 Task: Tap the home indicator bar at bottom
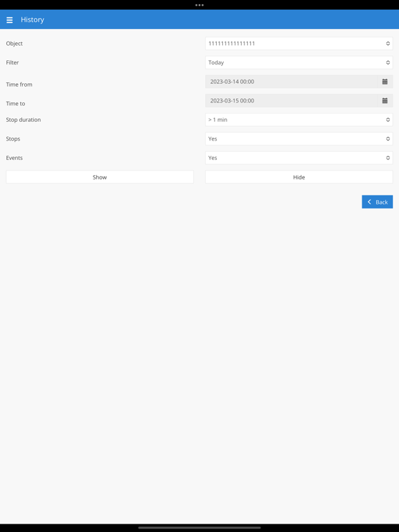199,528
